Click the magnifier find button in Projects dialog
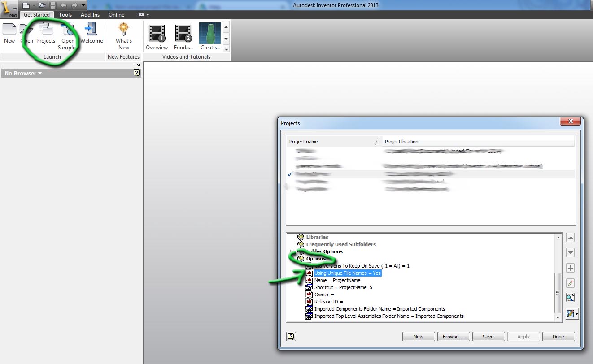This screenshot has width=593, height=364. [x=571, y=298]
